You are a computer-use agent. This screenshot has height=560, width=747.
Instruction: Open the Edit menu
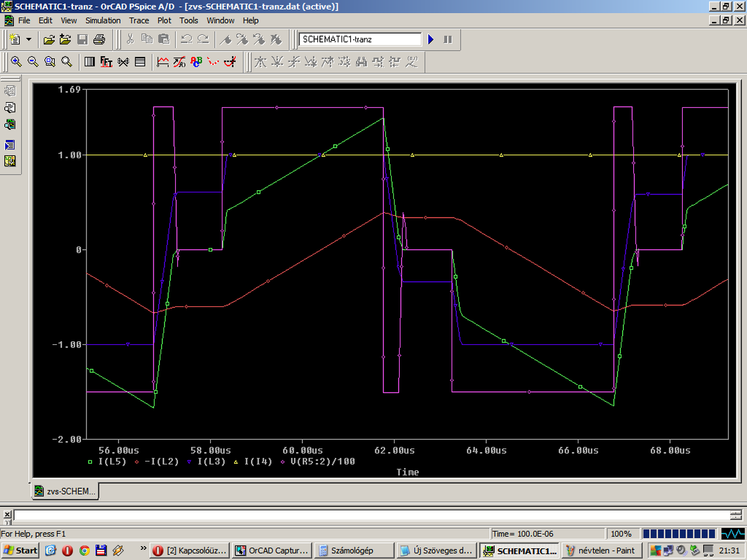tap(46, 20)
